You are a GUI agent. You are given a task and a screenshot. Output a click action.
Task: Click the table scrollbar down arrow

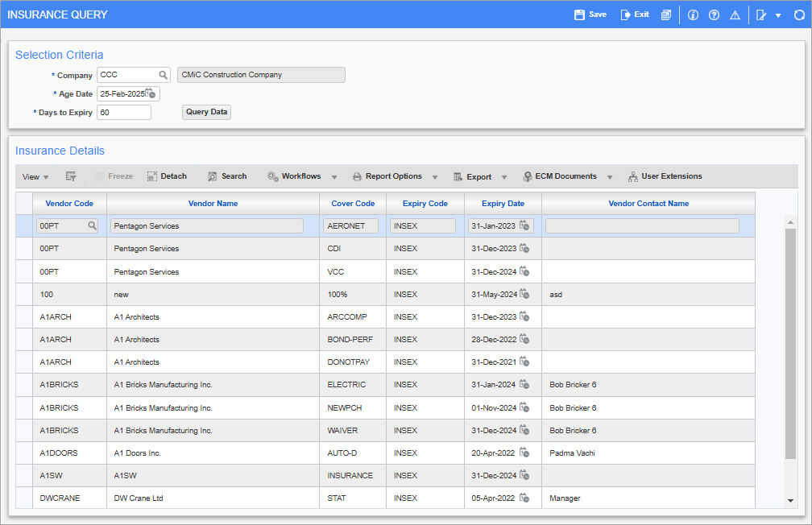(x=790, y=500)
